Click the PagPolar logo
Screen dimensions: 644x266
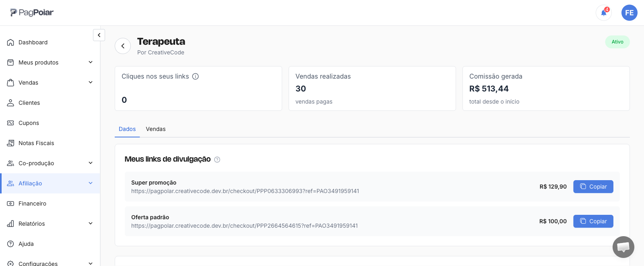tap(32, 12)
